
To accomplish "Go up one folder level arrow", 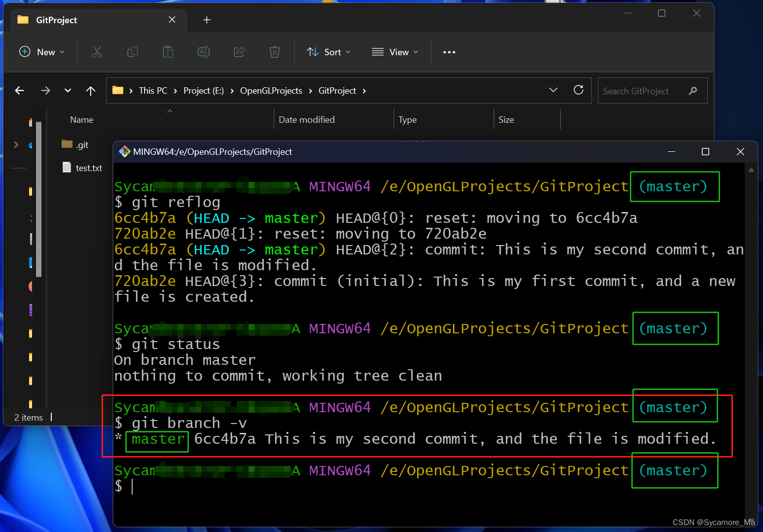I will click(91, 91).
